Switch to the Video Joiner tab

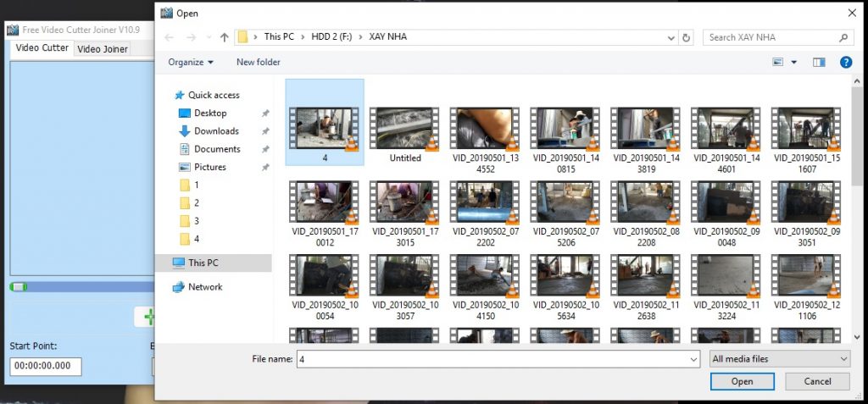(x=103, y=49)
